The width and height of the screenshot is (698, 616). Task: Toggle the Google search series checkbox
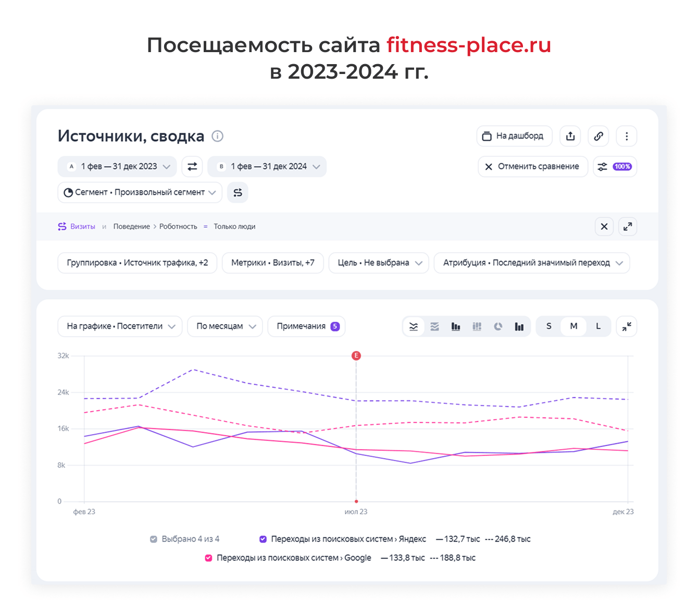tap(208, 558)
